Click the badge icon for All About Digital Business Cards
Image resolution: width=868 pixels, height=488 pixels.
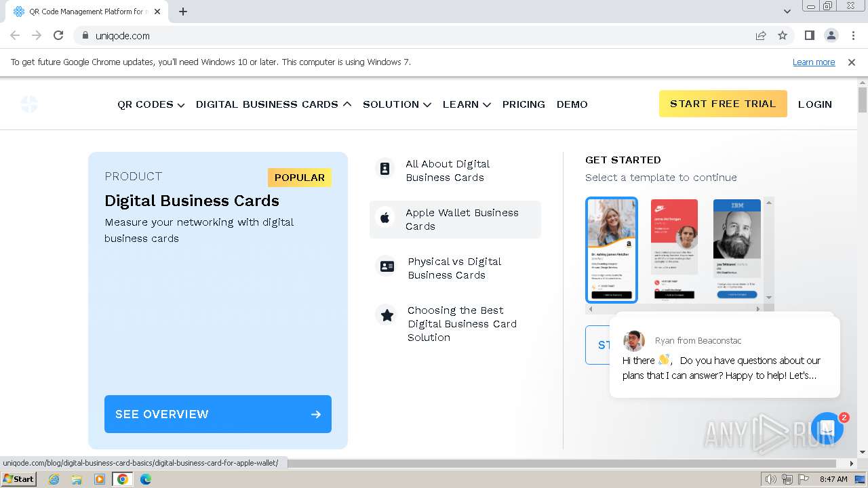coord(384,169)
